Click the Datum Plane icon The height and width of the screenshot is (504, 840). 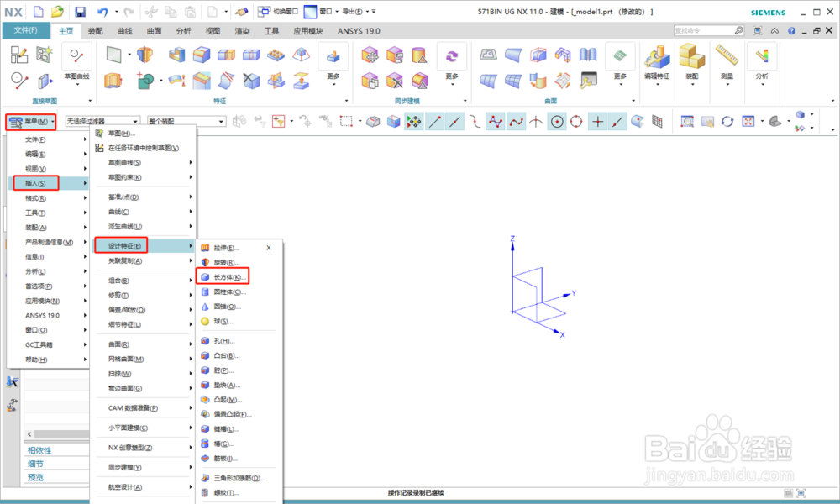pyautogui.click(x=114, y=54)
